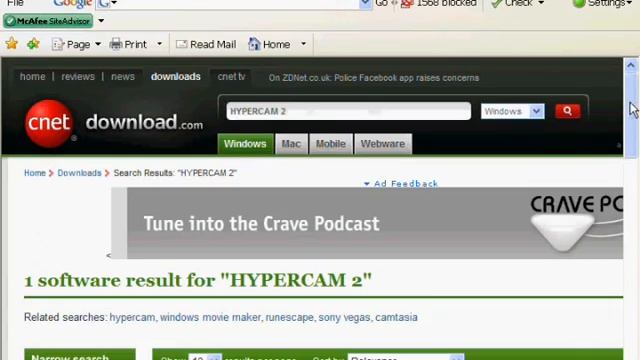This screenshot has width=640, height=360.
Task: Click the red search magnifier button
Action: click(567, 111)
